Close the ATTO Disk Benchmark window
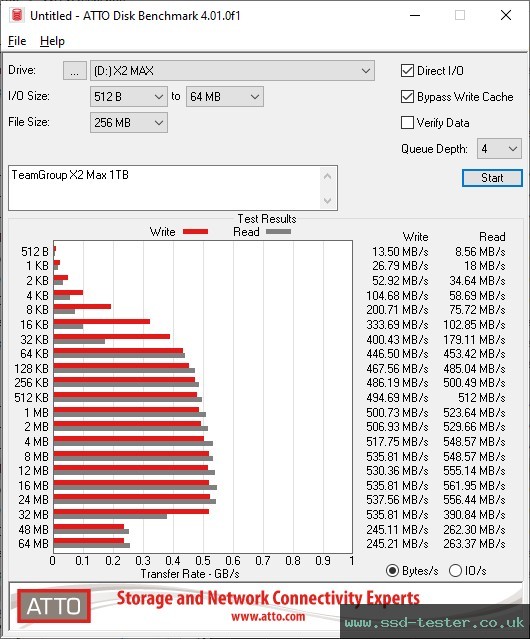Image resolution: width=530 pixels, height=639 pixels. click(506, 15)
